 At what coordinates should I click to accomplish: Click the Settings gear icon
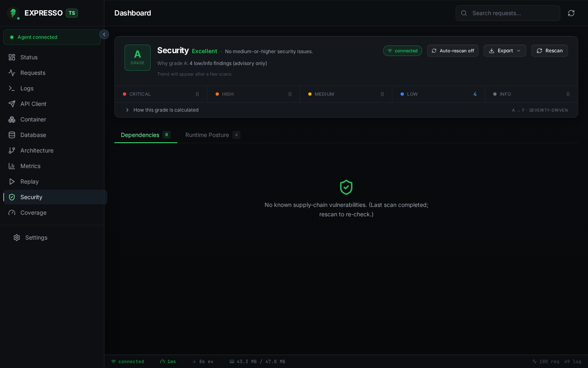[17, 238]
